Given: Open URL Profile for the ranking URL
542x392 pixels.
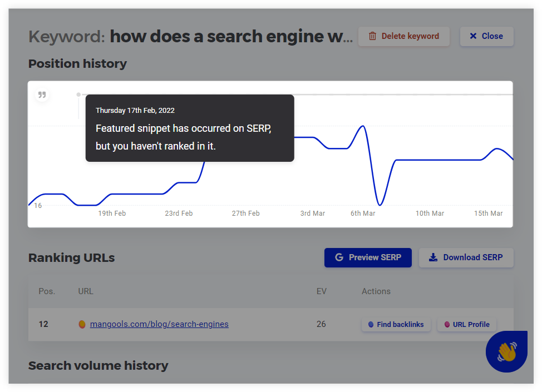Looking at the screenshot, I should [x=467, y=325].
